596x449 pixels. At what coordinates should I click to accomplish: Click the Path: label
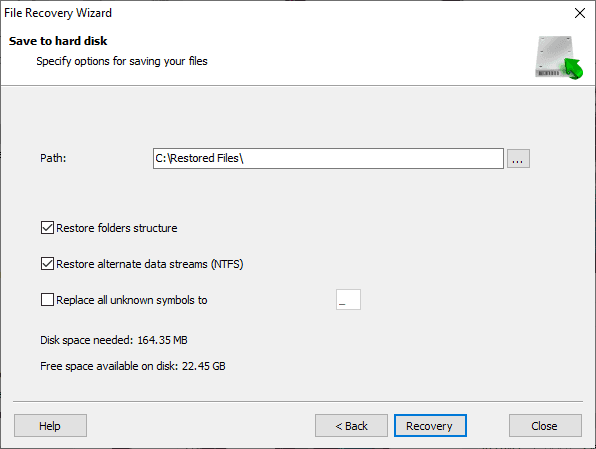point(53,158)
